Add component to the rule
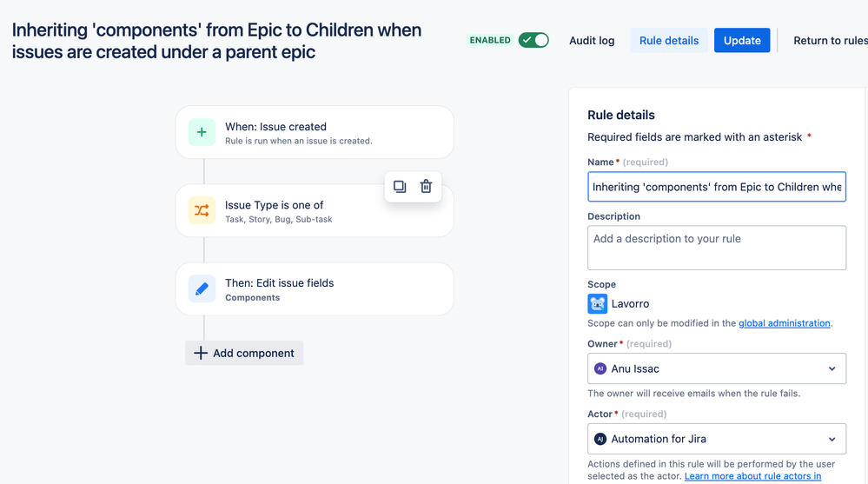 tap(244, 353)
